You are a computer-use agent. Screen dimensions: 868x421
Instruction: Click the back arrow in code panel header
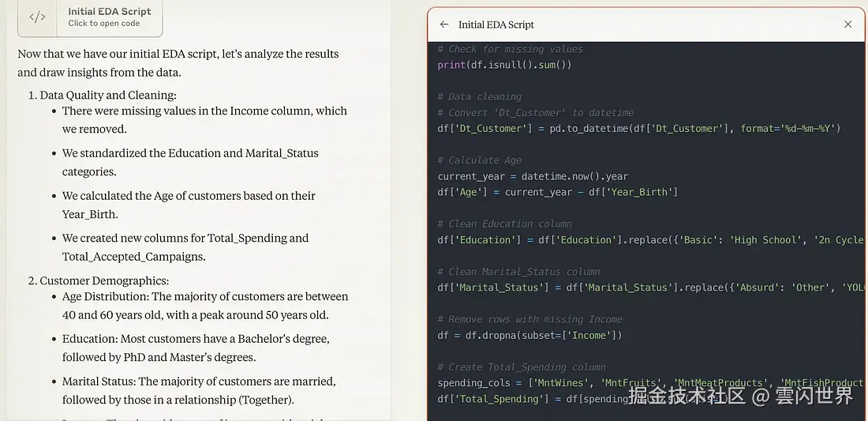[444, 24]
